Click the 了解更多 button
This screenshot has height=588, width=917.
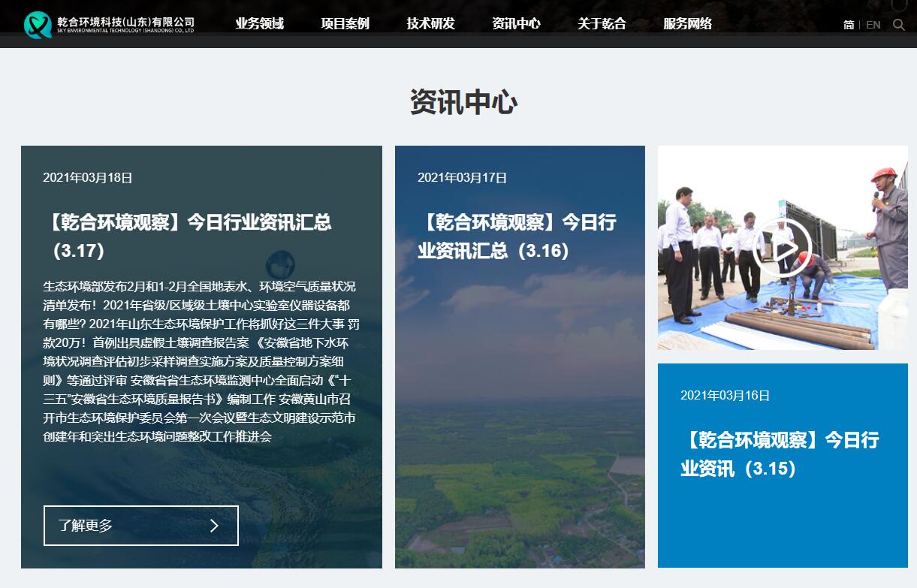click(140, 526)
